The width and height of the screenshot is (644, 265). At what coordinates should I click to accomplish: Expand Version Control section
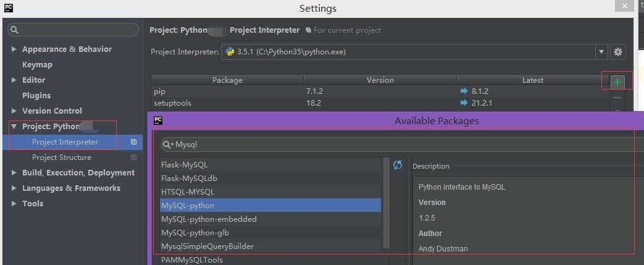[x=14, y=111]
